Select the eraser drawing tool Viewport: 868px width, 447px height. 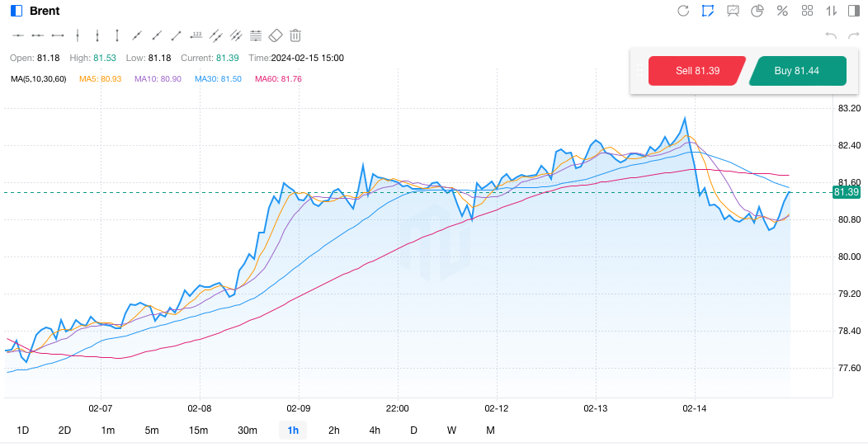[276, 35]
